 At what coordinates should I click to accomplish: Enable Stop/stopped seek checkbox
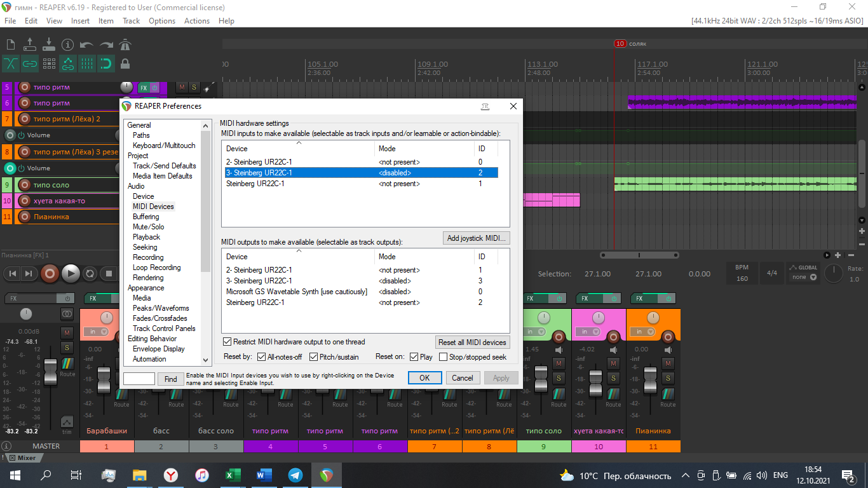point(444,357)
